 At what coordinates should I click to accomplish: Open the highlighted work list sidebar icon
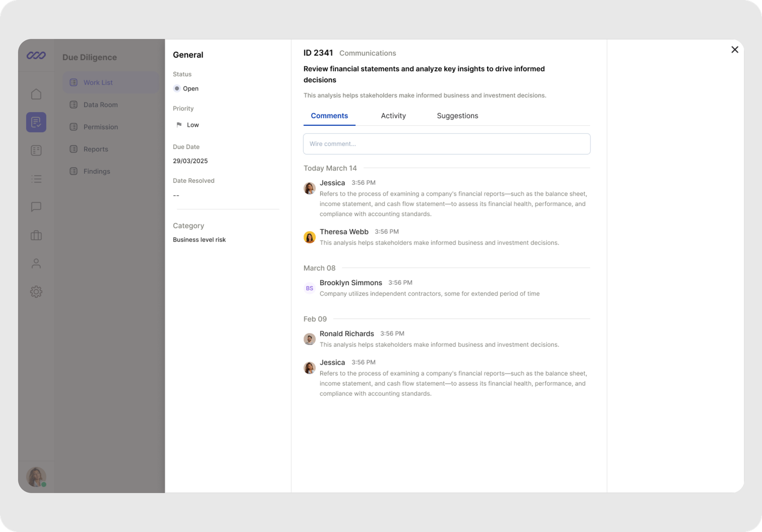tap(36, 122)
